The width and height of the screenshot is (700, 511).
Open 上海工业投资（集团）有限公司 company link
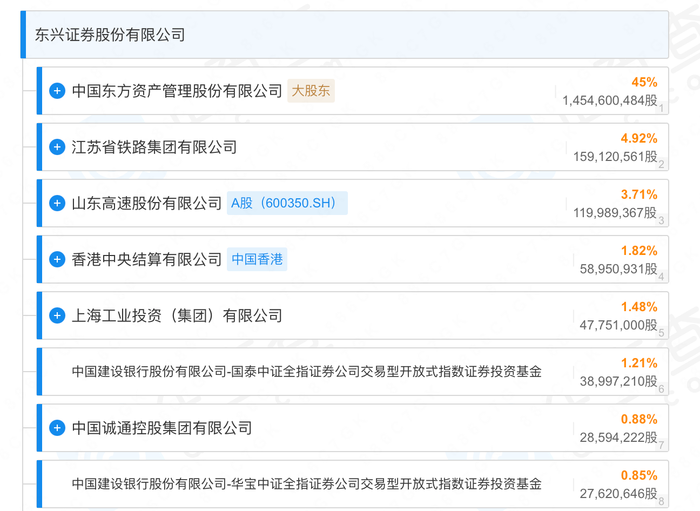click(x=177, y=315)
